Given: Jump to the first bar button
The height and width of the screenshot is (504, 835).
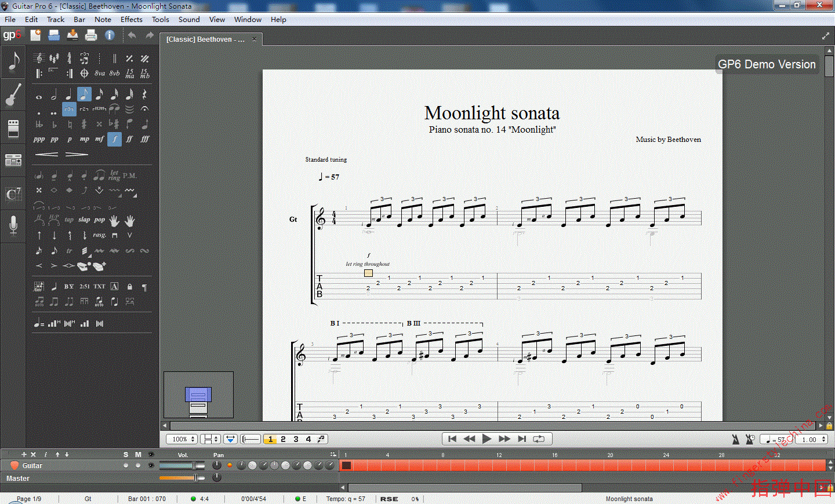Looking at the screenshot, I should pos(452,439).
